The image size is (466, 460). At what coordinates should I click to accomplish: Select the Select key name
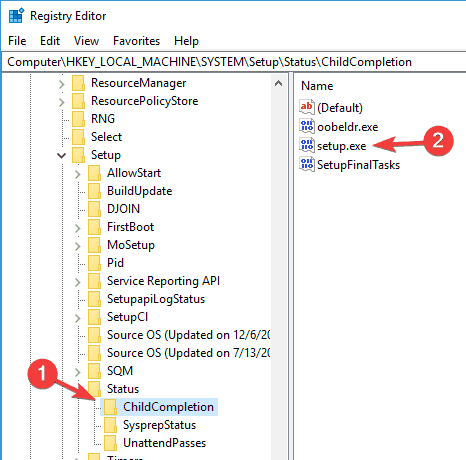[x=106, y=137]
